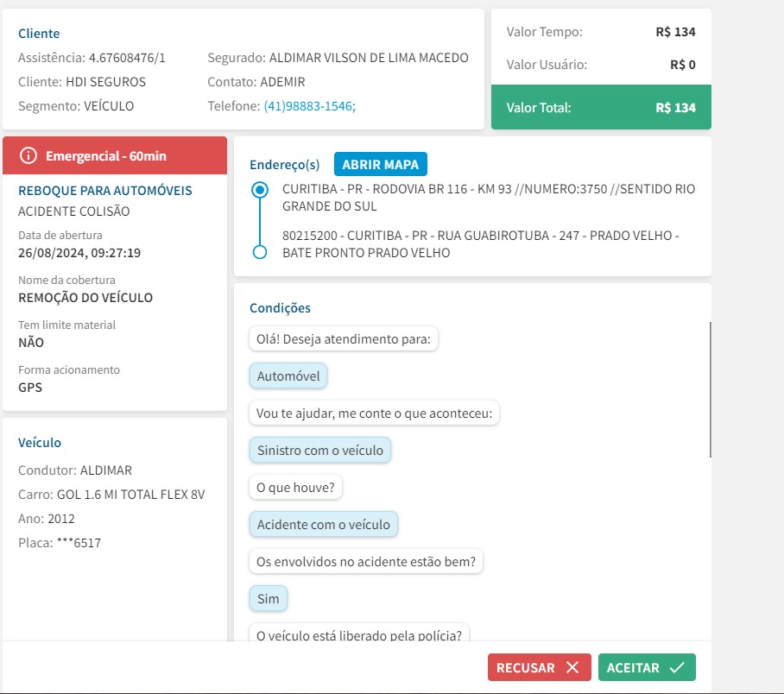Click insured name ALDIMAR VILSON DE LIMA MACEDO

369,58
